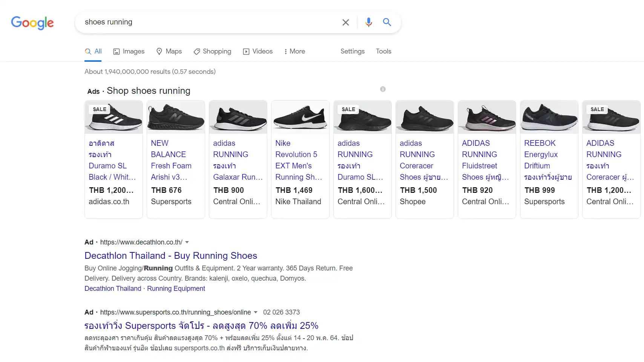This screenshot has width=644, height=362.
Task: Click THB 1,469 price text
Action: click(x=294, y=190)
